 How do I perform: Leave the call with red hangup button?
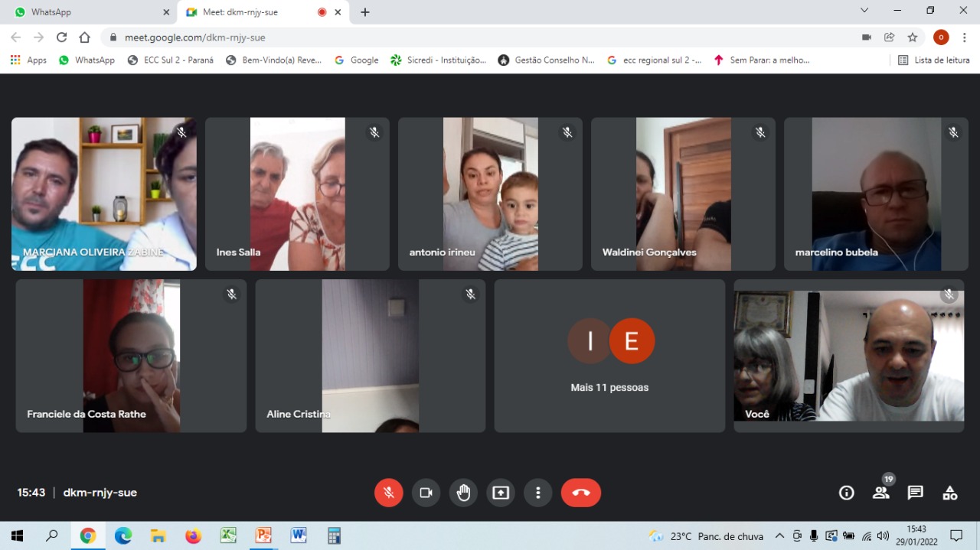[581, 493]
